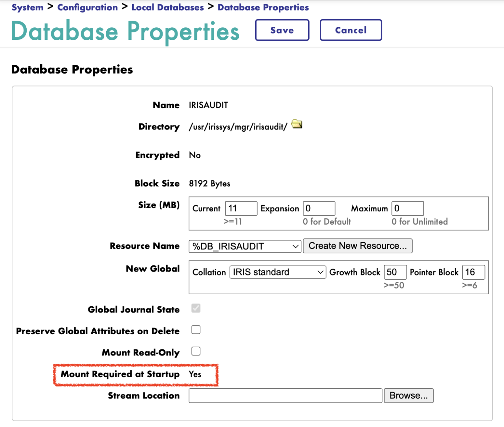Click the New Global label

pyautogui.click(x=153, y=269)
